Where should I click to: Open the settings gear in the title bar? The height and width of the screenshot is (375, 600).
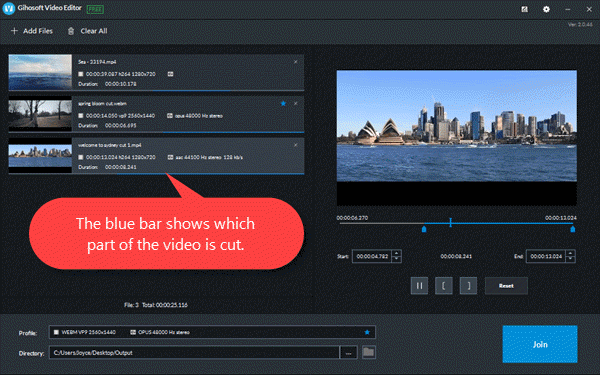click(x=546, y=9)
